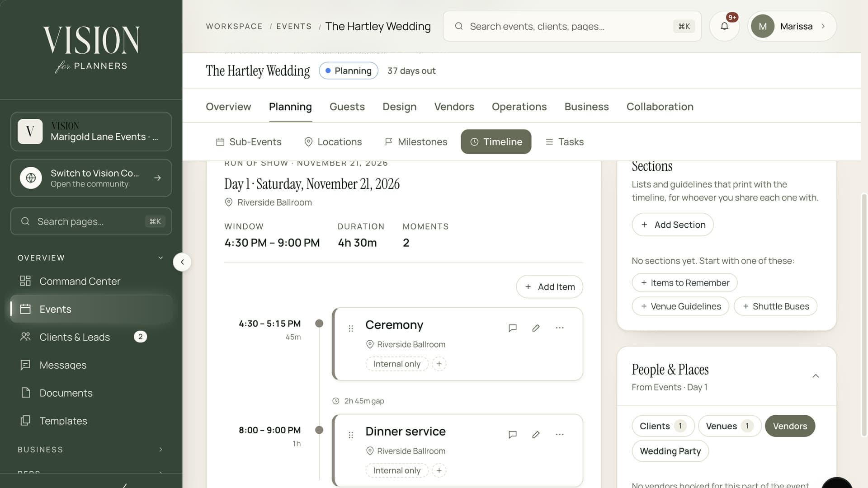868x488 pixels.
Task: Toggle Internal only tag on Ceremony
Action: [x=397, y=364]
